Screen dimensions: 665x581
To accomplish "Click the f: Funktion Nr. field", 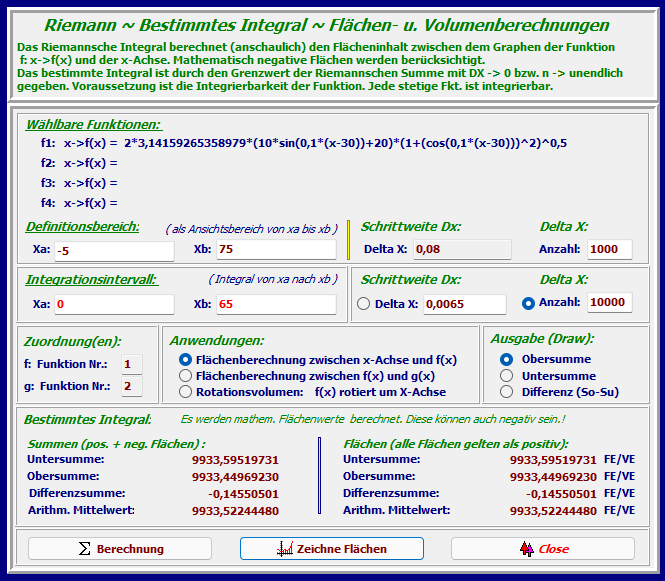I will (x=132, y=364).
